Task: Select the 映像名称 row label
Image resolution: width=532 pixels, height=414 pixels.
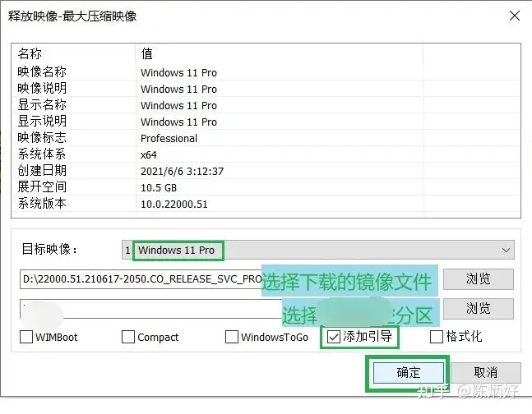Action: coord(42,72)
